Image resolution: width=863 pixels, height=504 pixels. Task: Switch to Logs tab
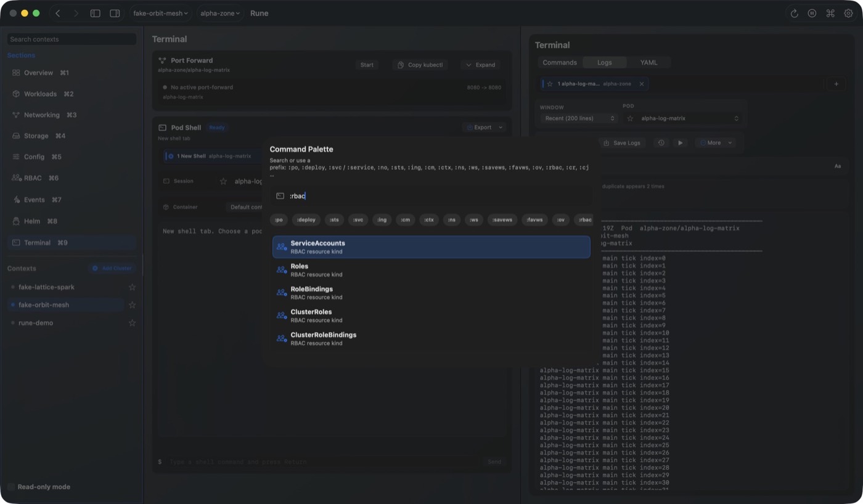point(605,62)
